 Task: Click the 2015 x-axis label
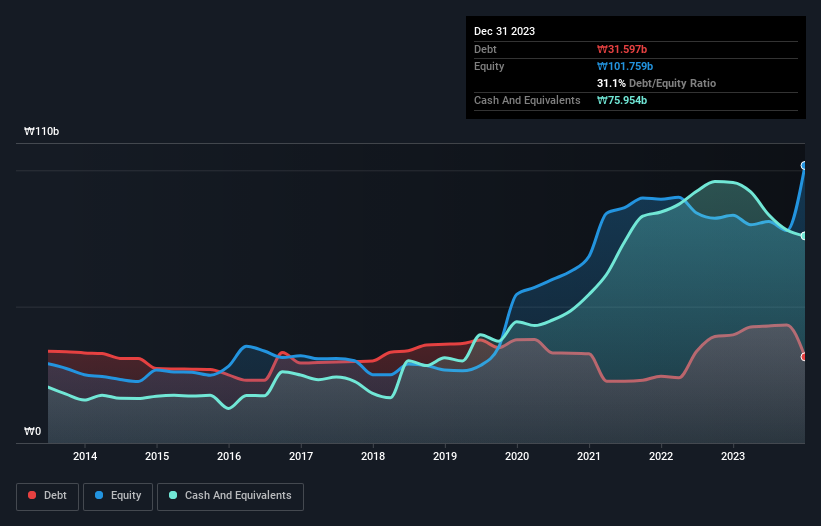tap(157, 456)
